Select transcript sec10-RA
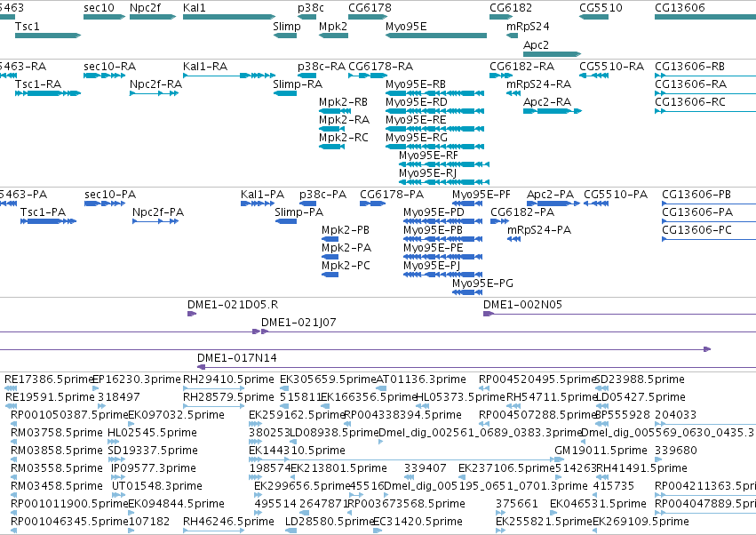The width and height of the screenshot is (756, 535). 104,76
